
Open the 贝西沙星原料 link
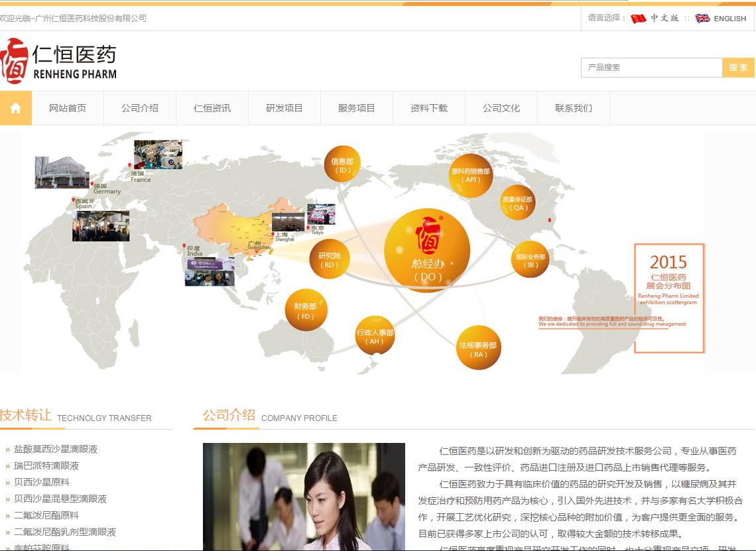pos(42,482)
